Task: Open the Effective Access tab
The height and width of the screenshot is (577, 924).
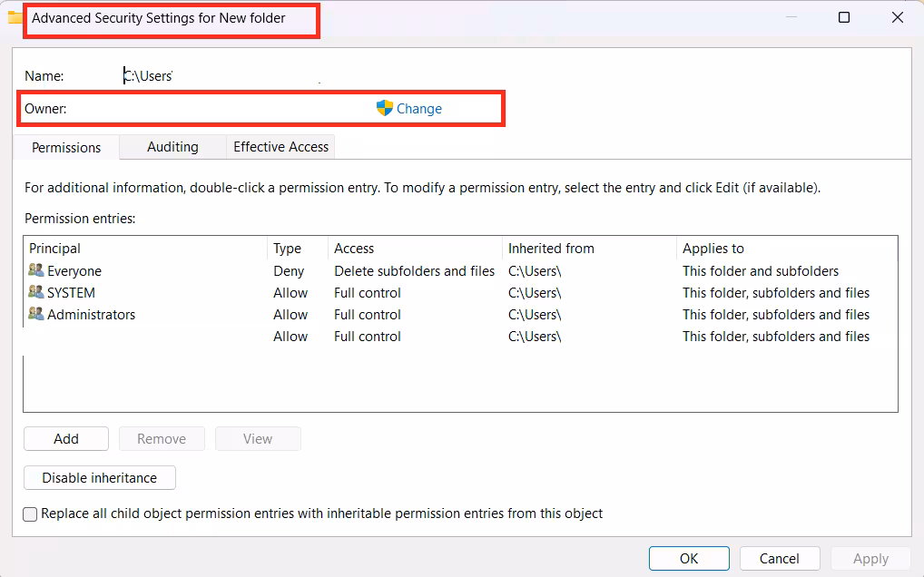Action: click(x=281, y=147)
